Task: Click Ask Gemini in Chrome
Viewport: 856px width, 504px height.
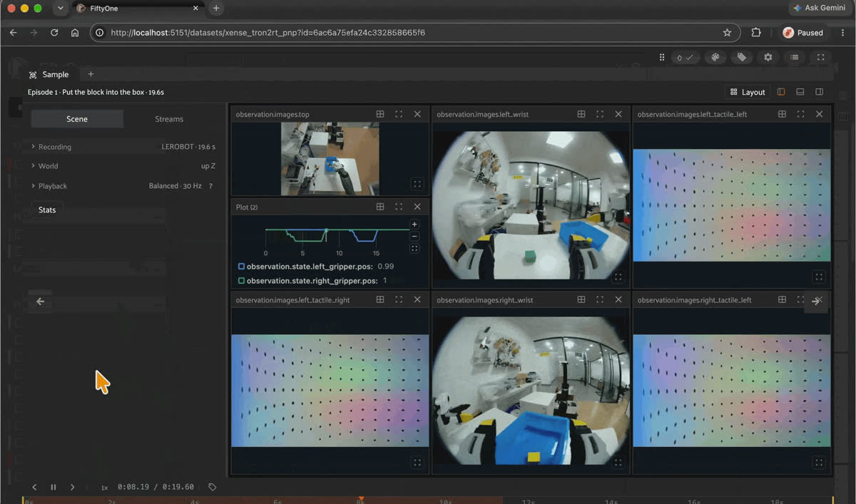Action: click(819, 8)
